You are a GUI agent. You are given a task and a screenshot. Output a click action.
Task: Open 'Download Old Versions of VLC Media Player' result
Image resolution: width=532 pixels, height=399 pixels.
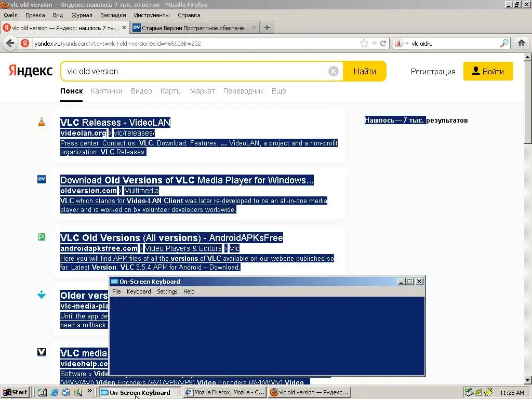click(x=187, y=180)
